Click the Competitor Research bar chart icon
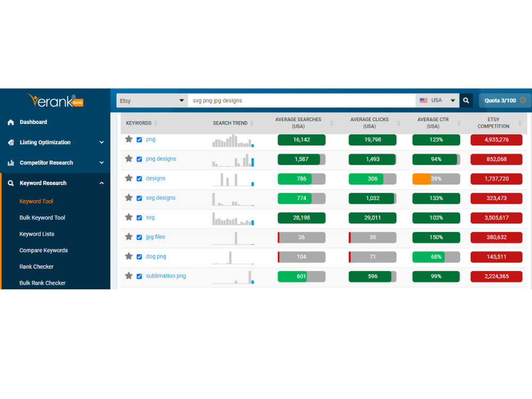The width and height of the screenshot is (532, 399). click(x=11, y=163)
